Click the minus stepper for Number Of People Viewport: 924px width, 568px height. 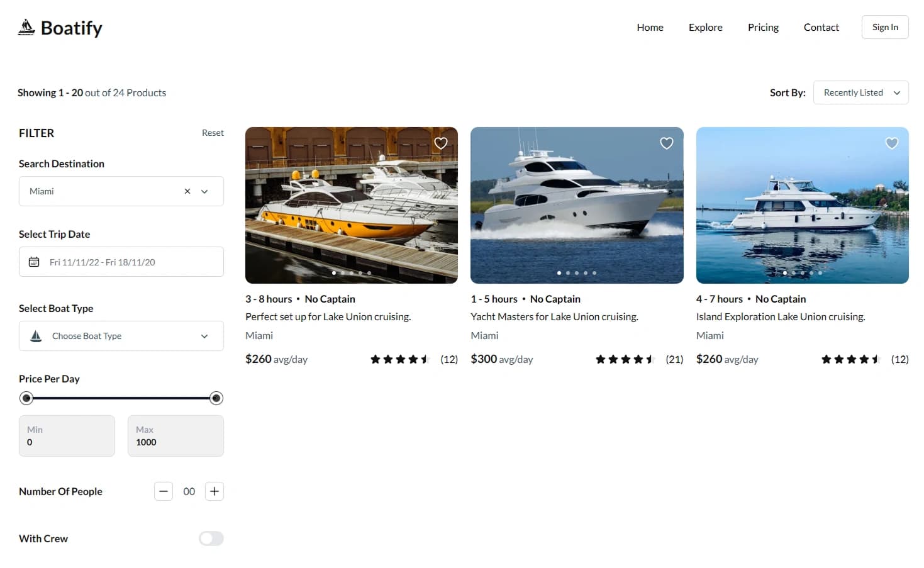164,491
